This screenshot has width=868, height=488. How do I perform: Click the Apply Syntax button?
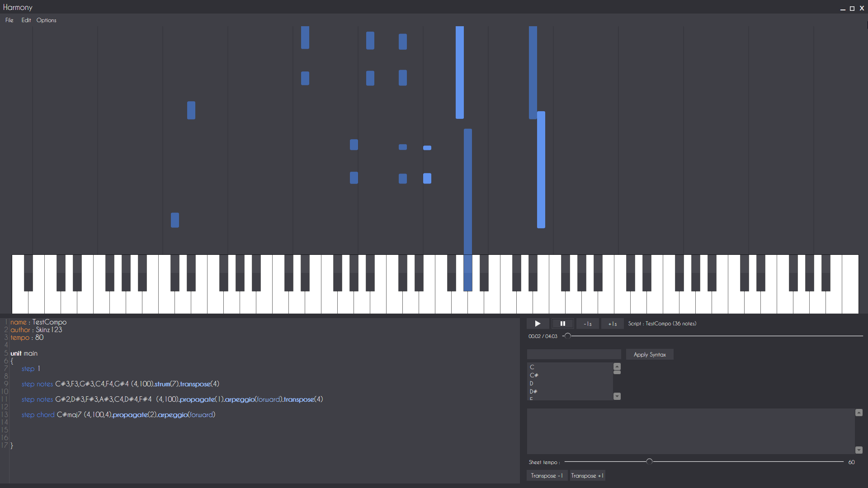pyautogui.click(x=649, y=355)
